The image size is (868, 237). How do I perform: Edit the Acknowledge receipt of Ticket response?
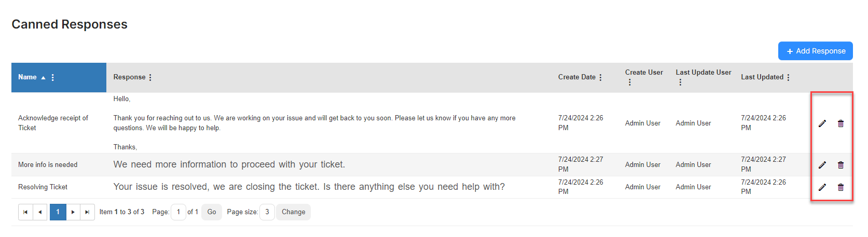(822, 123)
